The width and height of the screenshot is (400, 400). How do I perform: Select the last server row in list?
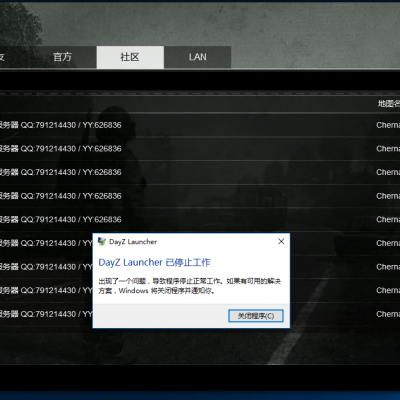tap(46, 314)
